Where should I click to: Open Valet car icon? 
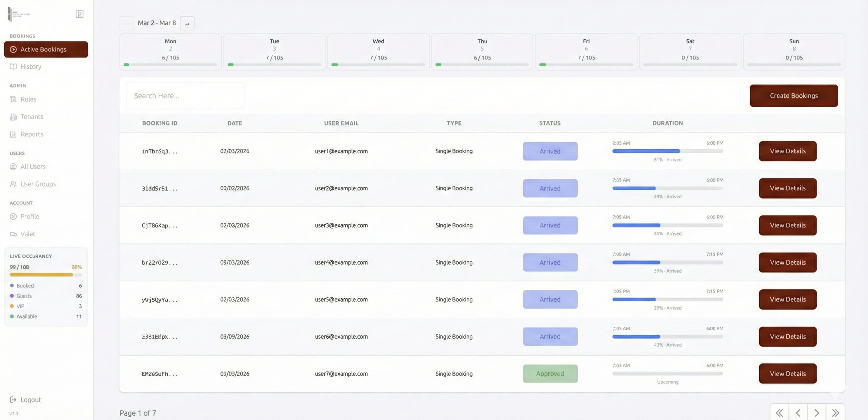[13, 234]
